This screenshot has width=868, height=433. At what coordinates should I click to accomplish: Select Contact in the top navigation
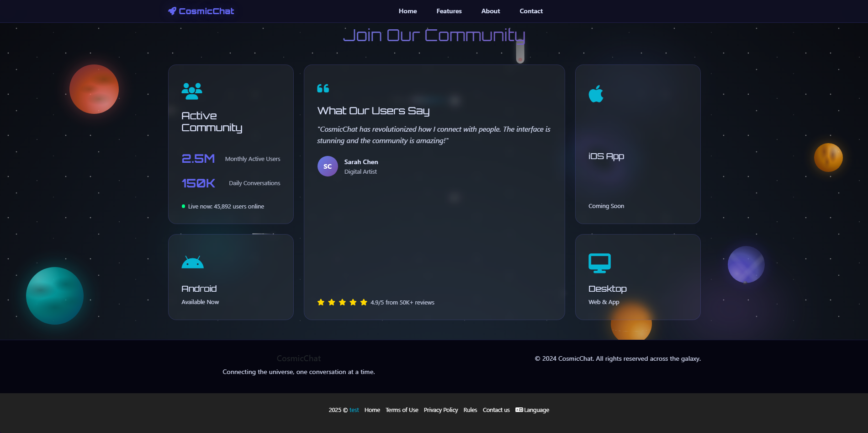pos(531,11)
